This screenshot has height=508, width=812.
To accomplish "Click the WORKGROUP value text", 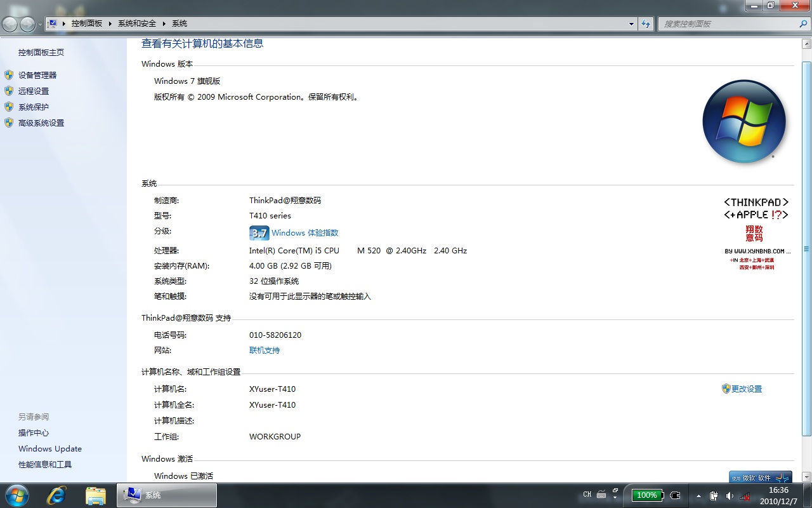I will click(x=275, y=437).
